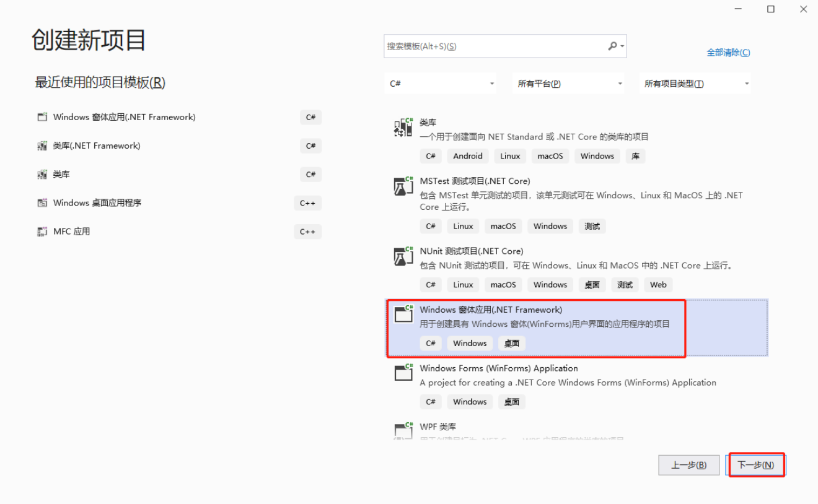Select the NUnit 测试项目(.NET Core) title
The height and width of the screenshot is (504, 818).
tap(471, 251)
